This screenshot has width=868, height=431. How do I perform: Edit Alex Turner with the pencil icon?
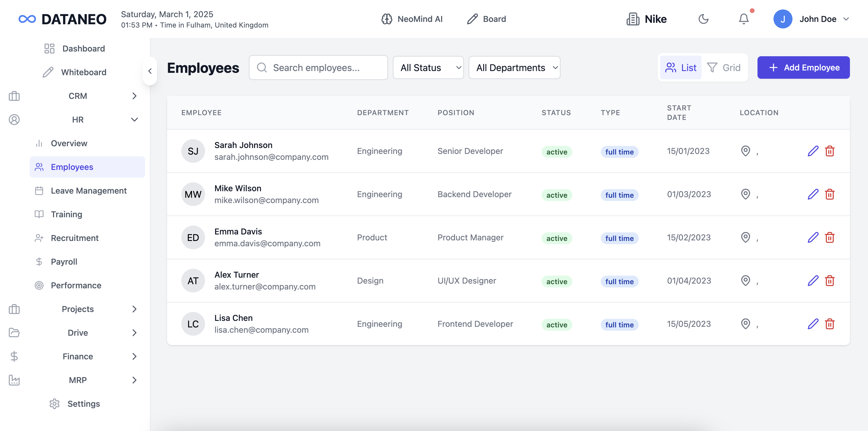click(x=813, y=281)
